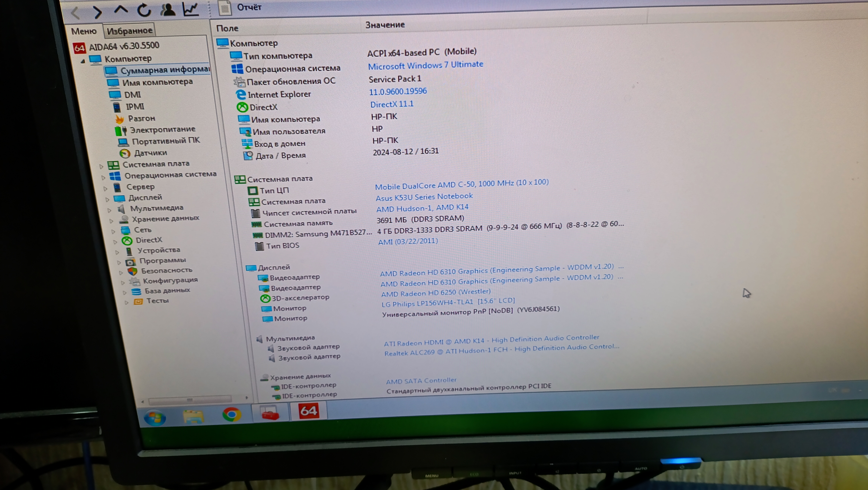Click the Значение column header

pyautogui.click(x=385, y=25)
